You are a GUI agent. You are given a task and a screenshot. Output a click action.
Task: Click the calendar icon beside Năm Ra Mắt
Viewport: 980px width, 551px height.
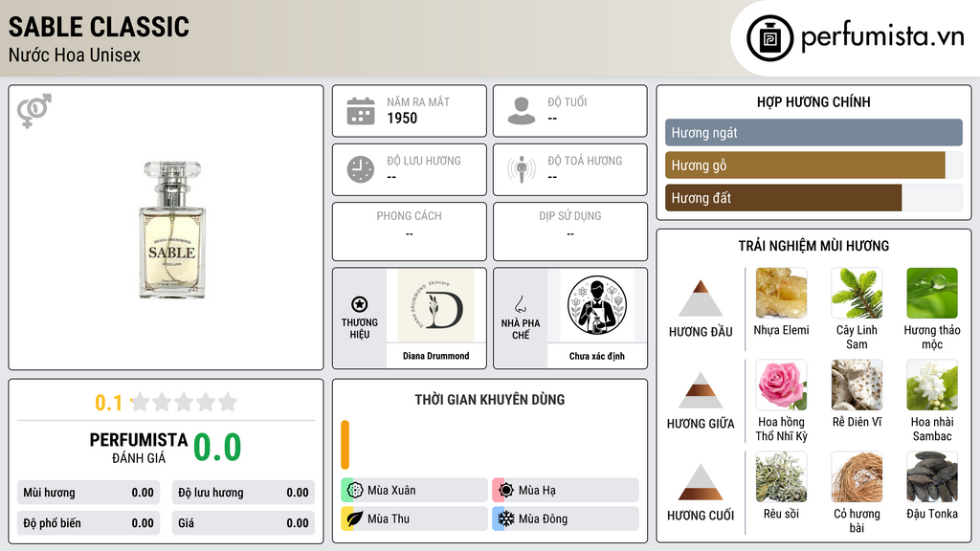[x=361, y=111]
